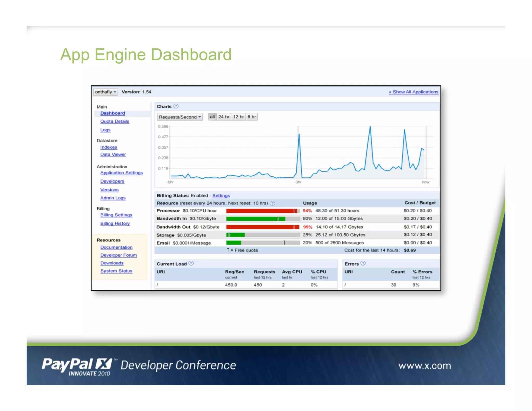Click the 99% bandwidth out percentage
This screenshot has height=411, width=532.
click(x=308, y=227)
